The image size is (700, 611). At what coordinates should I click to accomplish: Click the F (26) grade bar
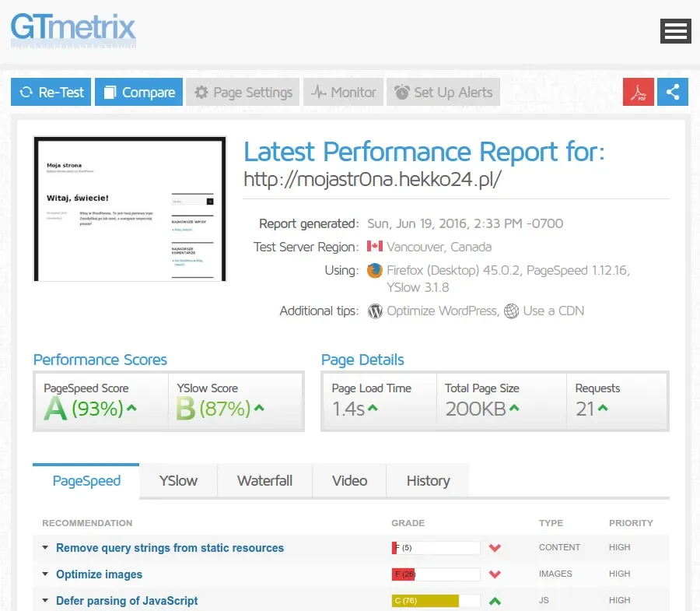436,574
